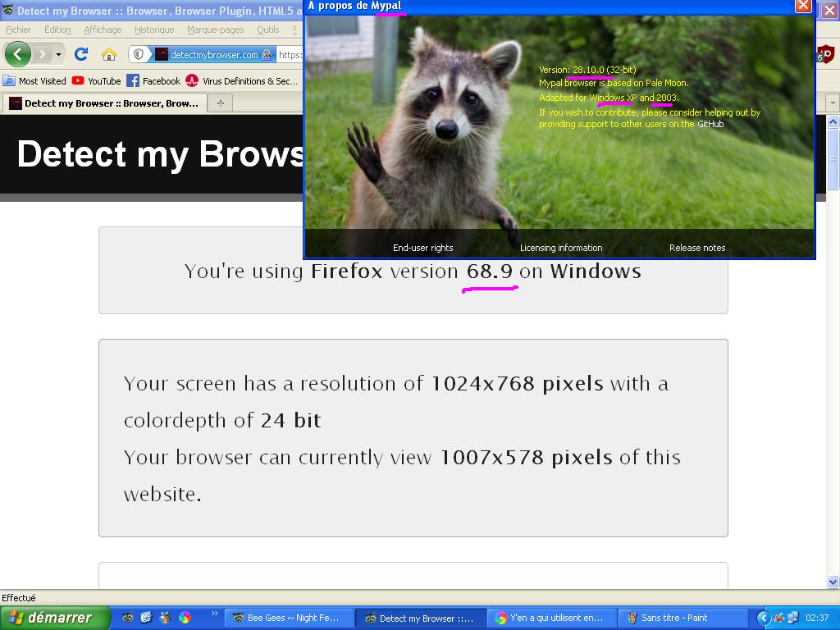The width and height of the screenshot is (840, 630).
Task: Open the back/forward history dropdown arrow
Action: coord(58,54)
